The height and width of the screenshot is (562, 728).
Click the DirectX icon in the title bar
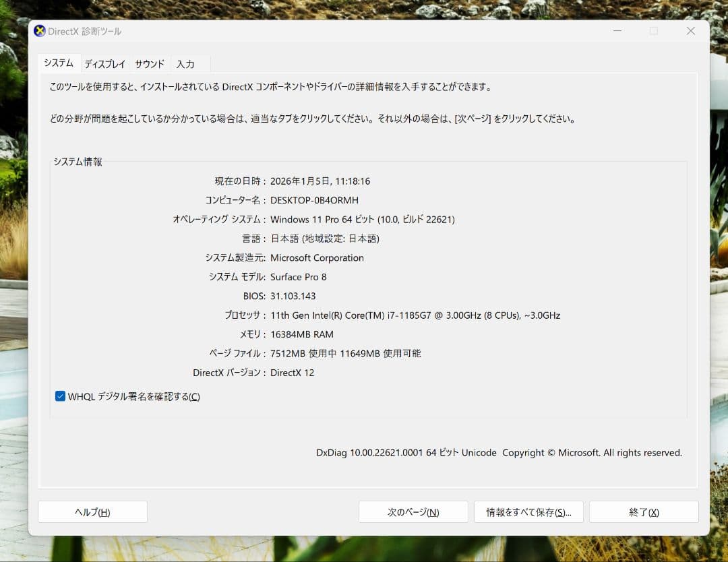tap(41, 31)
